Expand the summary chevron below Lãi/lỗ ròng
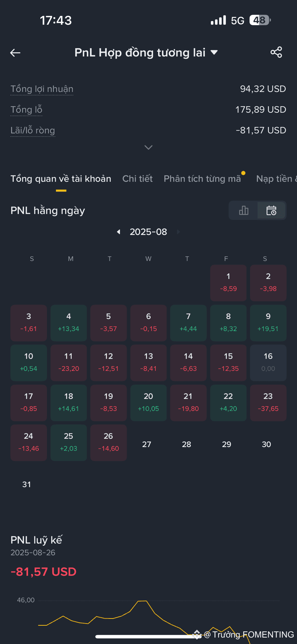This screenshot has height=644, width=297. click(148, 147)
